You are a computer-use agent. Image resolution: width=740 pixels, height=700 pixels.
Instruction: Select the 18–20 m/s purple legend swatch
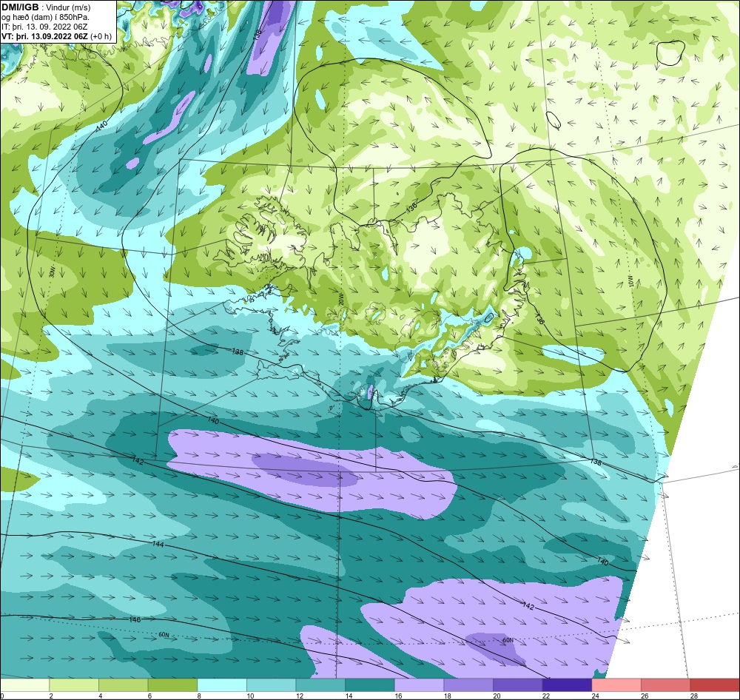468,685
